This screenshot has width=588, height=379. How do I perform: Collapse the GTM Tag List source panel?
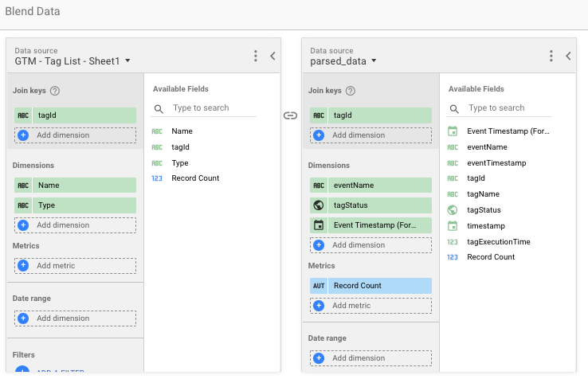(x=272, y=56)
